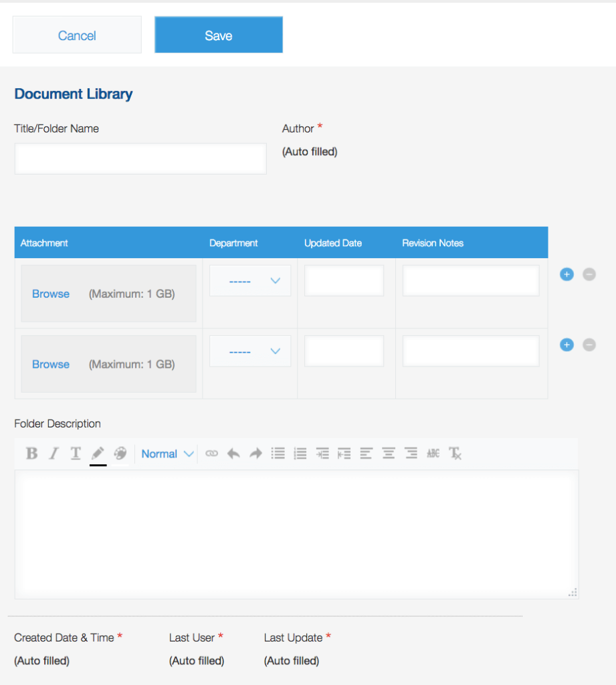616x685 pixels.
Task: Center align text in the description editor
Action: click(388, 454)
